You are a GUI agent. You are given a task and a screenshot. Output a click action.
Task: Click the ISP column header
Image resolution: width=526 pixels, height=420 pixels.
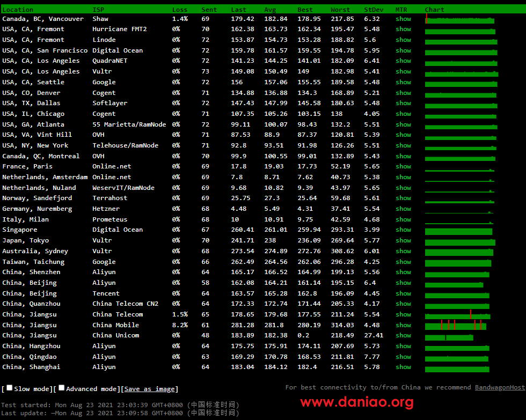click(x=98, y=10)
